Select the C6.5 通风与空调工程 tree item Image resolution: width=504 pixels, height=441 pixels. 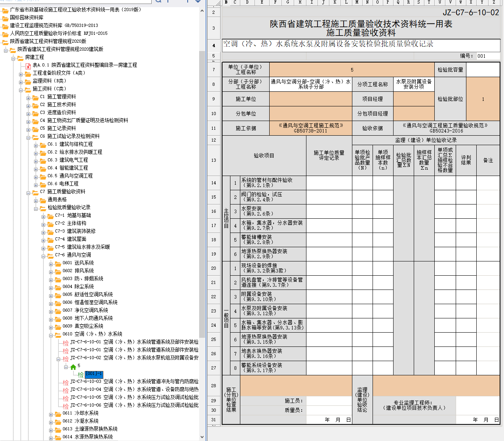(70, 176)
